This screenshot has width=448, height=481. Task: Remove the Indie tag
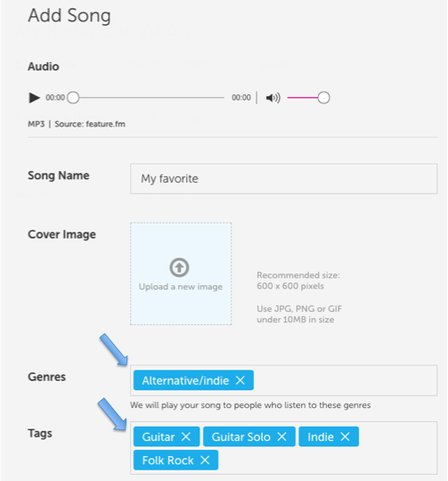[x=345, y=436]
